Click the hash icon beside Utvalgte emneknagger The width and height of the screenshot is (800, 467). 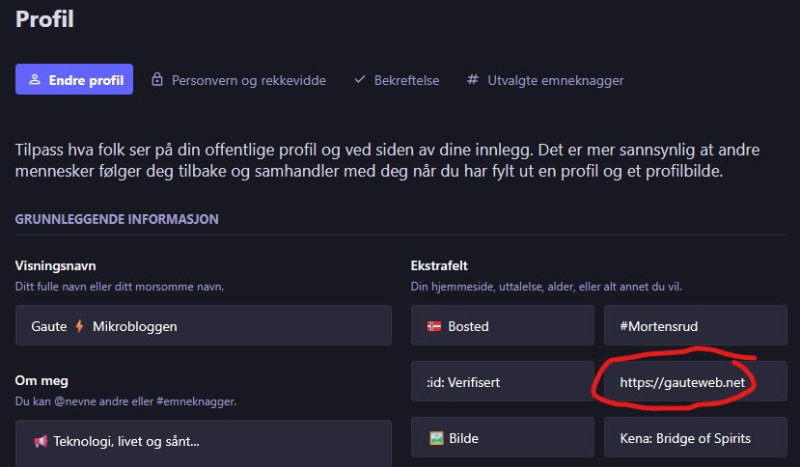pyautogui.click(x=472, y=80)
